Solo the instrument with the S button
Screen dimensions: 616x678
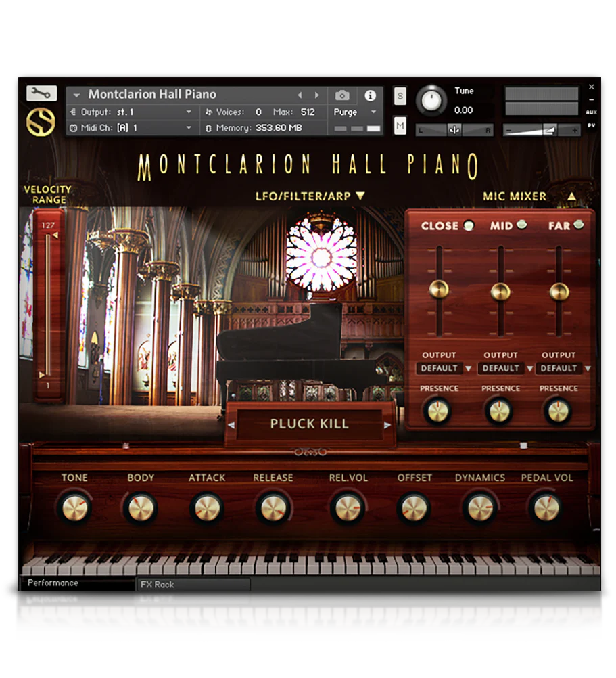coord(400,97)
